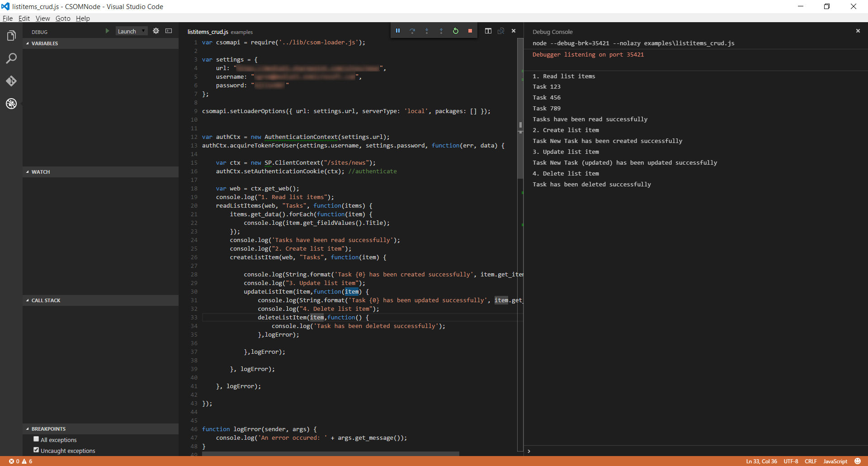Image resolution: width=868 pixels, height=466 pixels.
Task: Open the Search view in activity bar
Action: tap(11, 58)
